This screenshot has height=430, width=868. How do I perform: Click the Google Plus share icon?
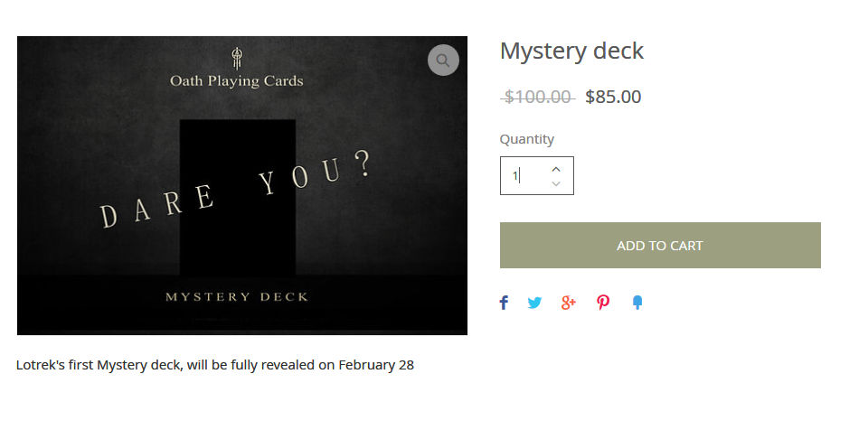click(x=568, y=303)
